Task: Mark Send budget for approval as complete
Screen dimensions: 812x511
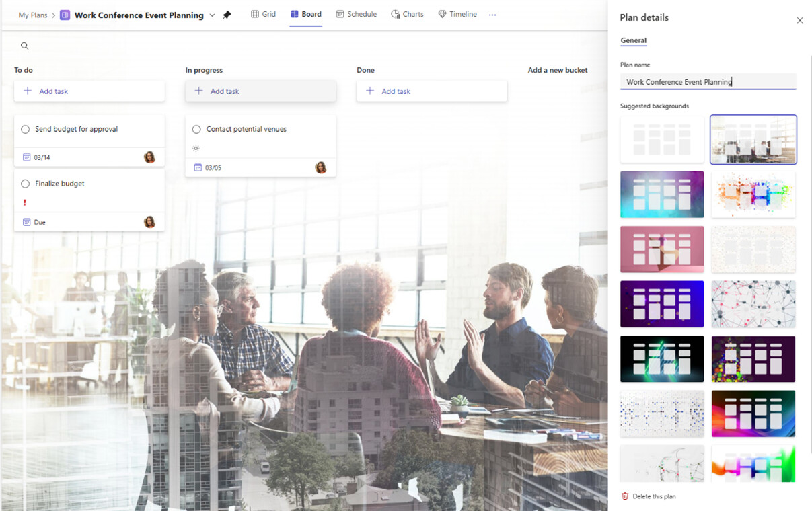Action: click(24, 129)
